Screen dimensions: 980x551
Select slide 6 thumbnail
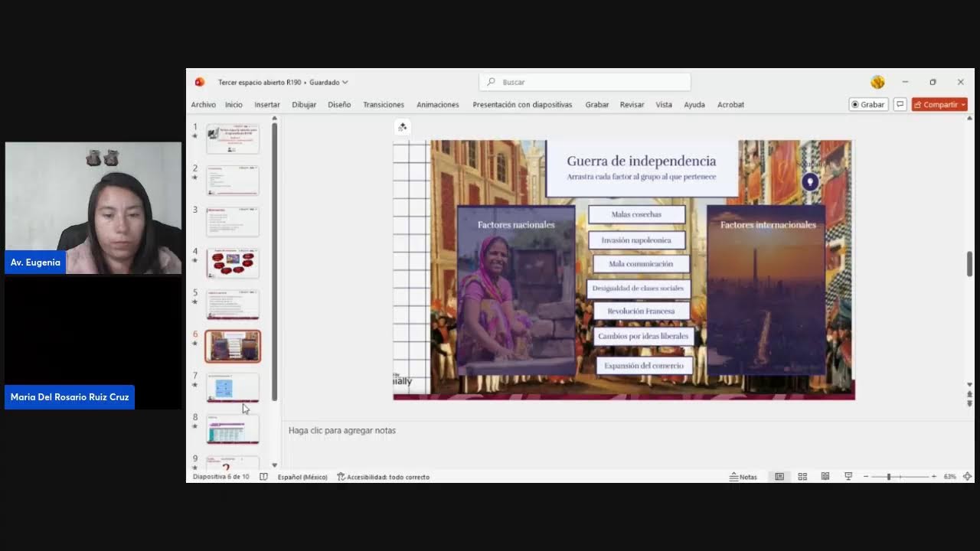pos(233,346)
